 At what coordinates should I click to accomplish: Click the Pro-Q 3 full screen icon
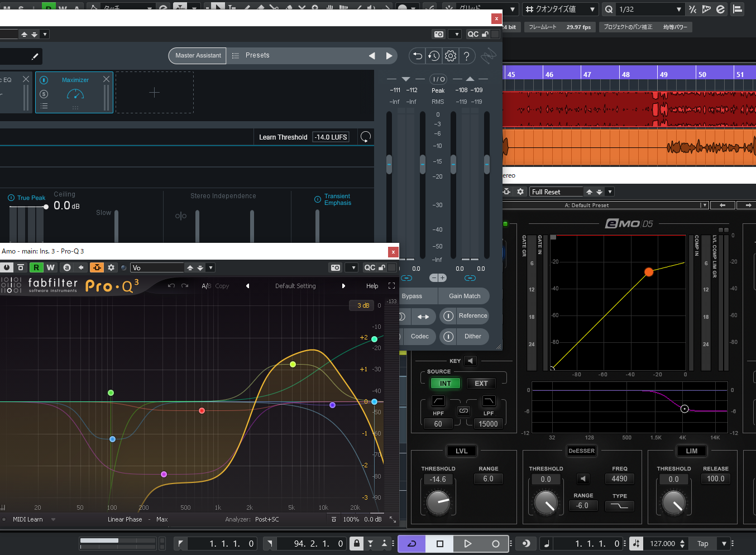[x=391, y=286]
